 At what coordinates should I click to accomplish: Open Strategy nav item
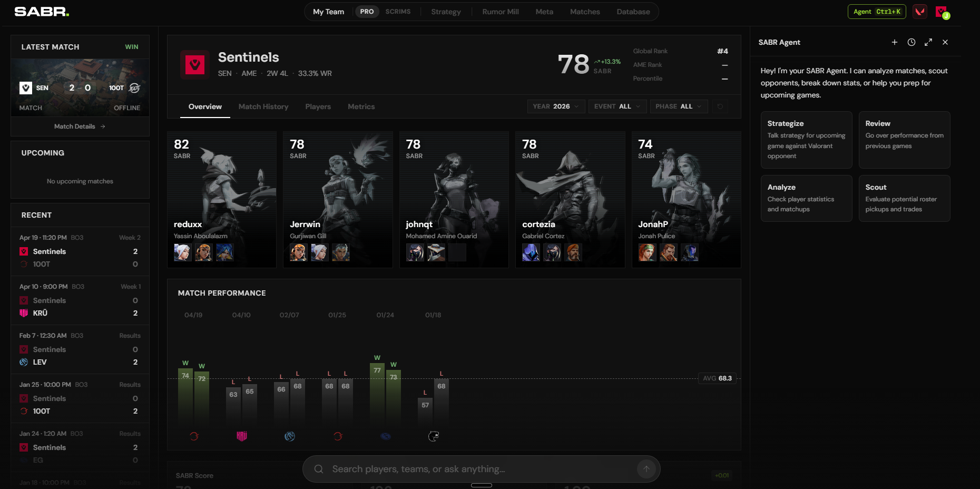coord(446,12)
